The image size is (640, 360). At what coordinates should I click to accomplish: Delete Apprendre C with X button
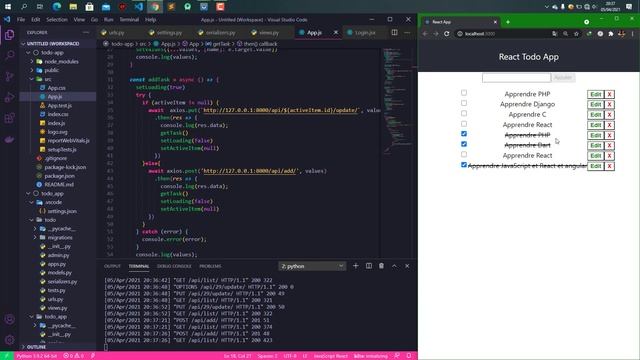[609, 115]
